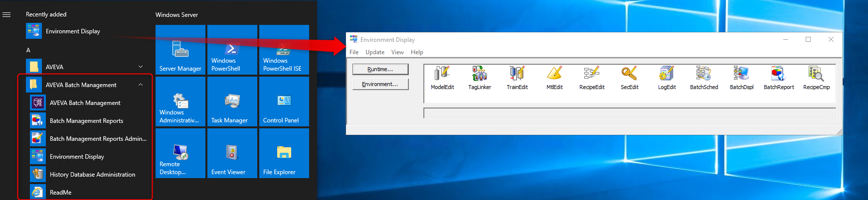Image resolution: width=868 pixels, height=200 pixels.
Task: Launch the Remote Desktop tile
Action: click(180, 153)
